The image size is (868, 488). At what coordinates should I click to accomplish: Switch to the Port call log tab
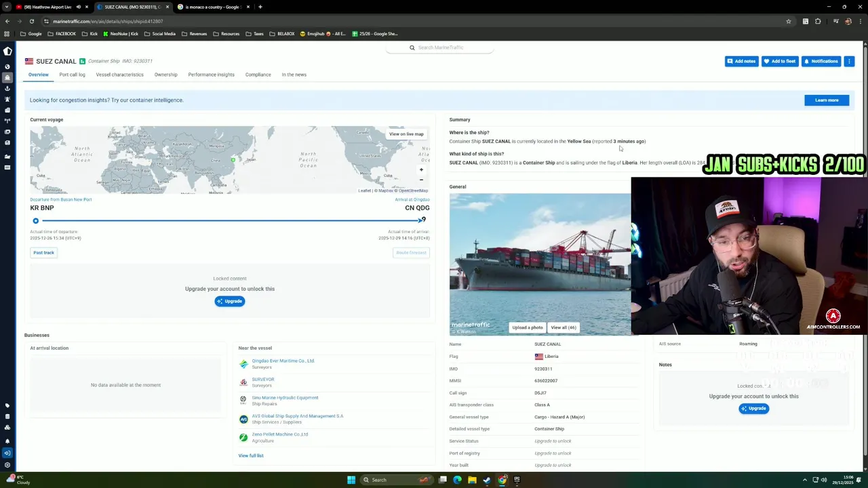72,75
